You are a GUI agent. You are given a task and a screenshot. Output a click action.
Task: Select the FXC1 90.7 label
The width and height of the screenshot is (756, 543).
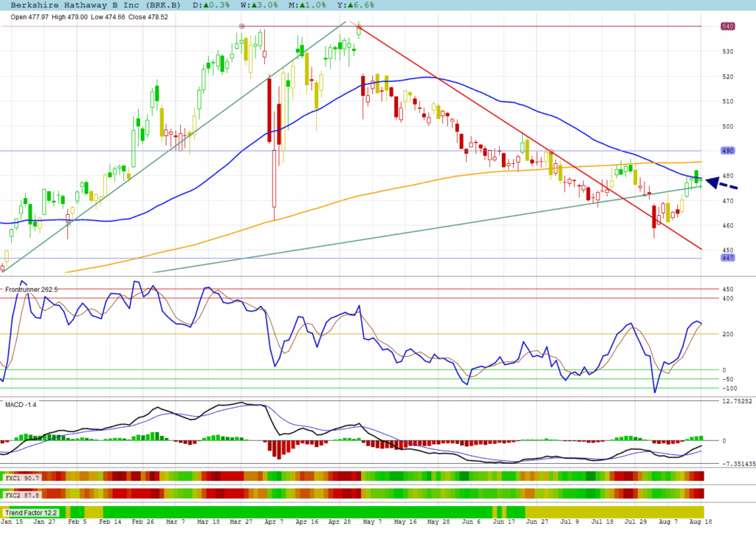point(21,478)
